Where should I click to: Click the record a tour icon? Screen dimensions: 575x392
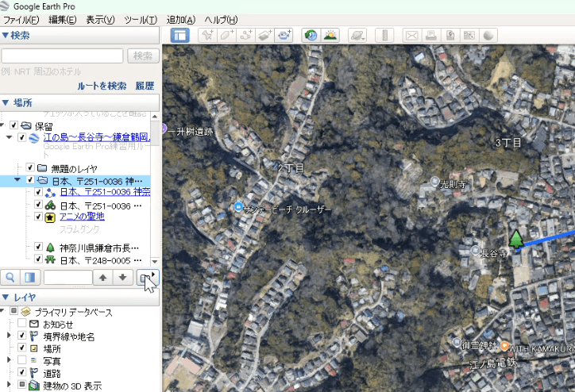click(284, 35)
